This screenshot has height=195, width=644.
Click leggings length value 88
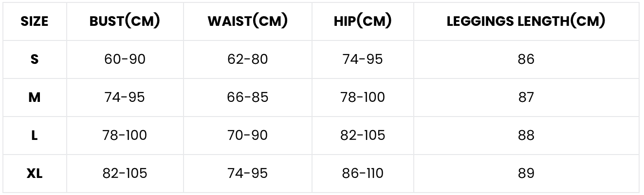point(526,136)
